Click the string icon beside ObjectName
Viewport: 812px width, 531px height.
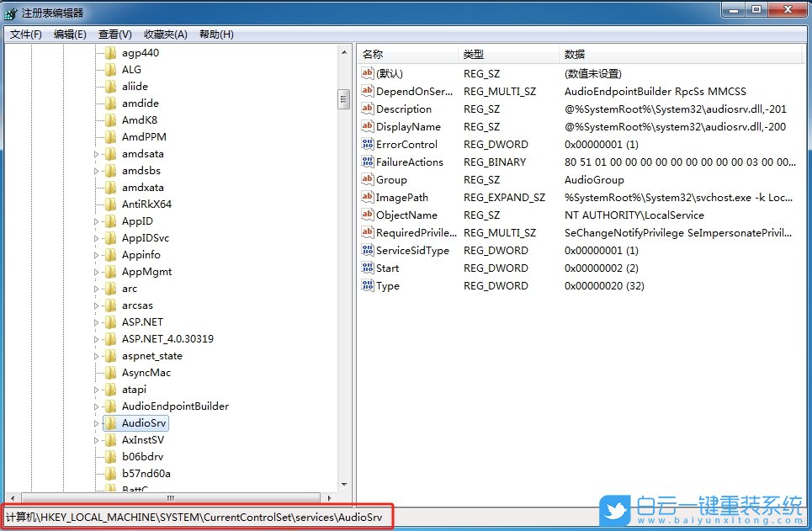click(367, 215)
